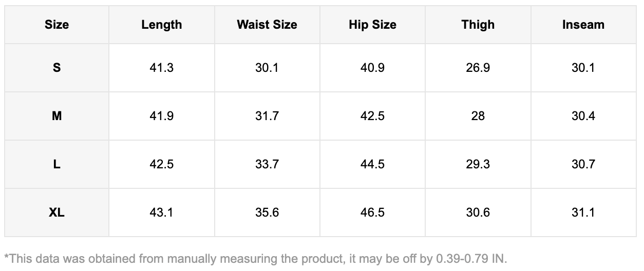
Task: Click the Hip Size column header
Action: pyautogui.click(x=372, y=25)
